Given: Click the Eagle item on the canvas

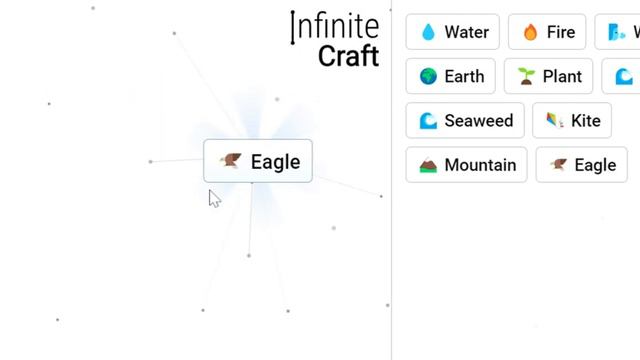Looking at the screenshot, I should click(x=258, y=161).
